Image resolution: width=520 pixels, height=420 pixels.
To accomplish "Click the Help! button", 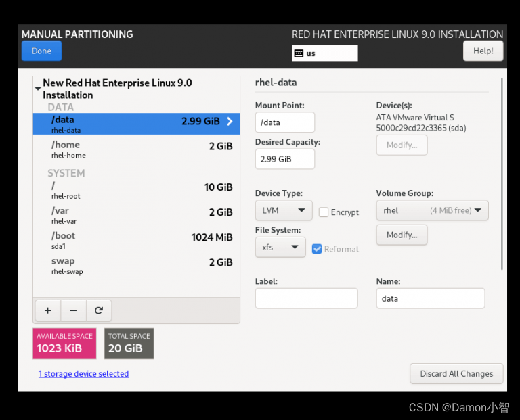I will pos(483,51).
